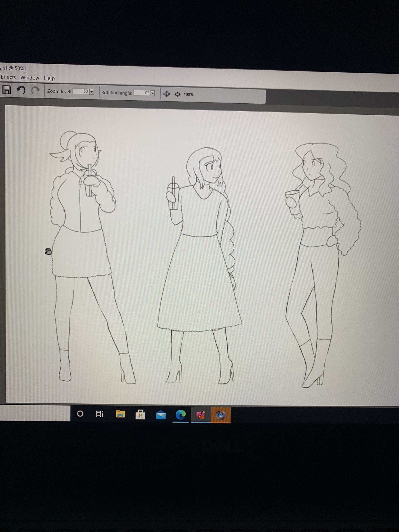This screenshot has width=399, height=532.
Task: Open the Effects menu
Action: pos(8,77)
